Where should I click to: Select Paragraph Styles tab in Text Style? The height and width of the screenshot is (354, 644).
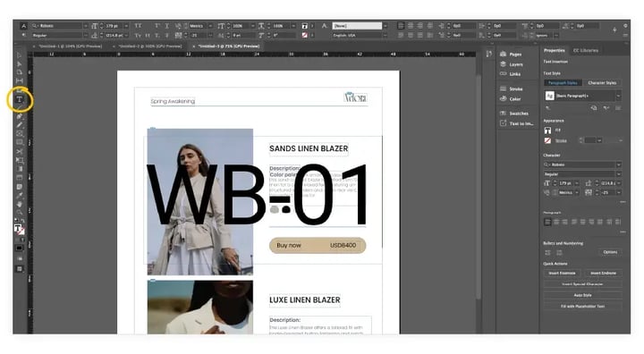click(563, 83)
